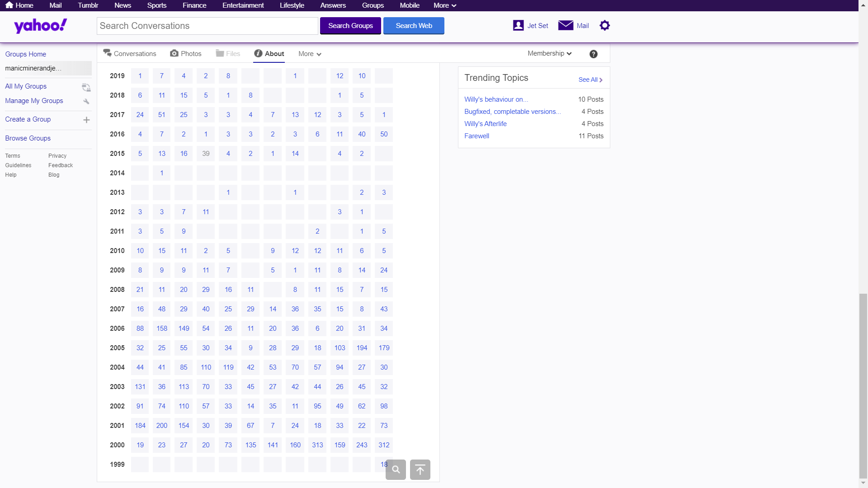Click the Manage My Groups wrench icon
This screenshot has width=868, height=488.
[x=86, y=101]
